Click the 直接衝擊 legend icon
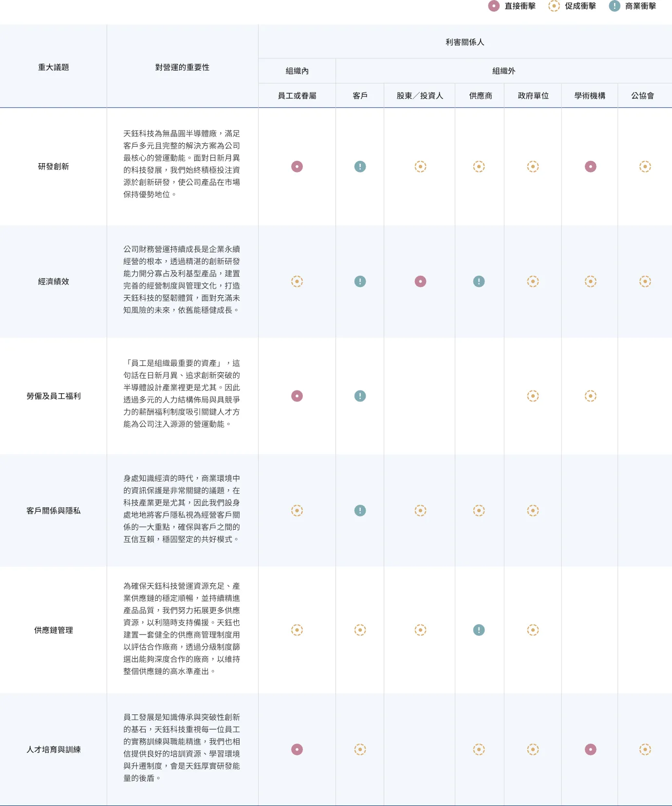This screenshot has height=806, width=672. [494, 6]
